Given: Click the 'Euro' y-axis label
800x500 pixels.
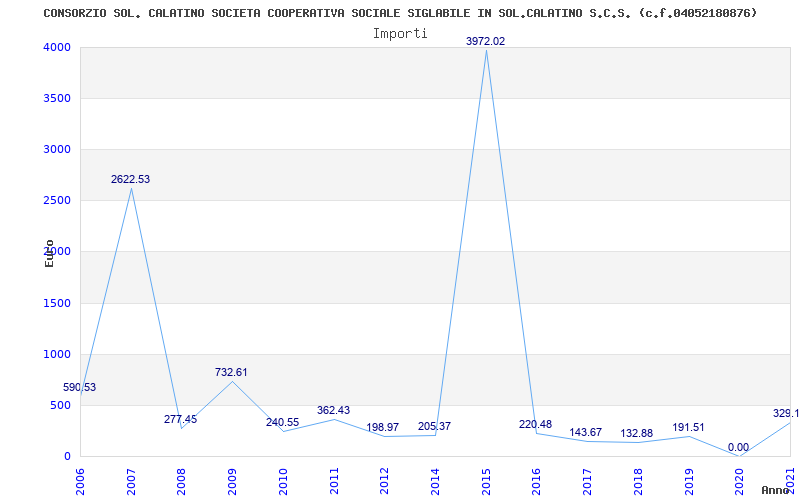Looking at the screenshot, I should point(49,254).
